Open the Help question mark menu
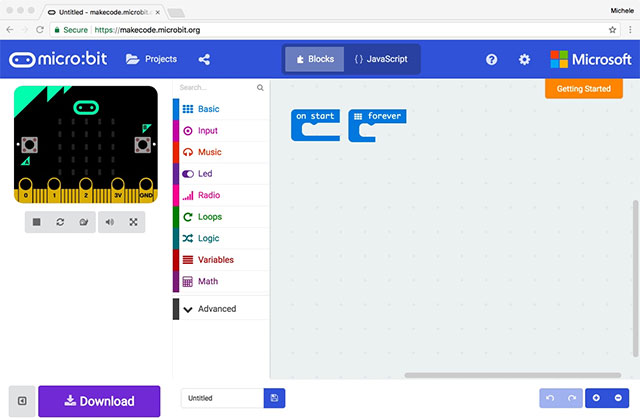This screenshot has width=640, height=420. pyautogui.click(x=491, y=60)
